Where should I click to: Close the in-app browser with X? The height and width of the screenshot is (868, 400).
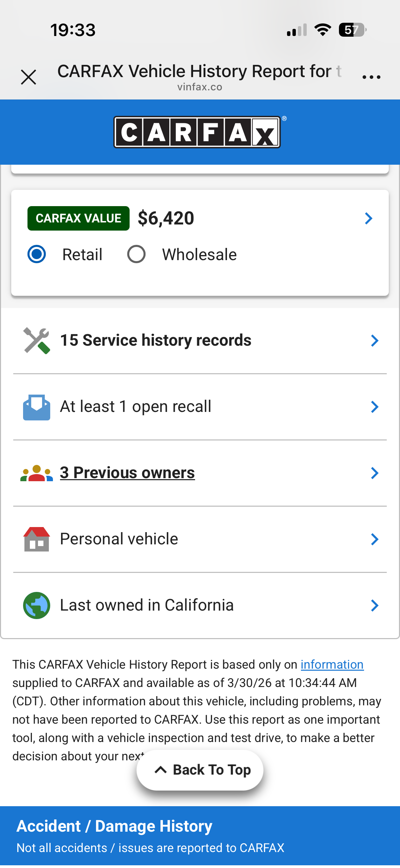28,77
